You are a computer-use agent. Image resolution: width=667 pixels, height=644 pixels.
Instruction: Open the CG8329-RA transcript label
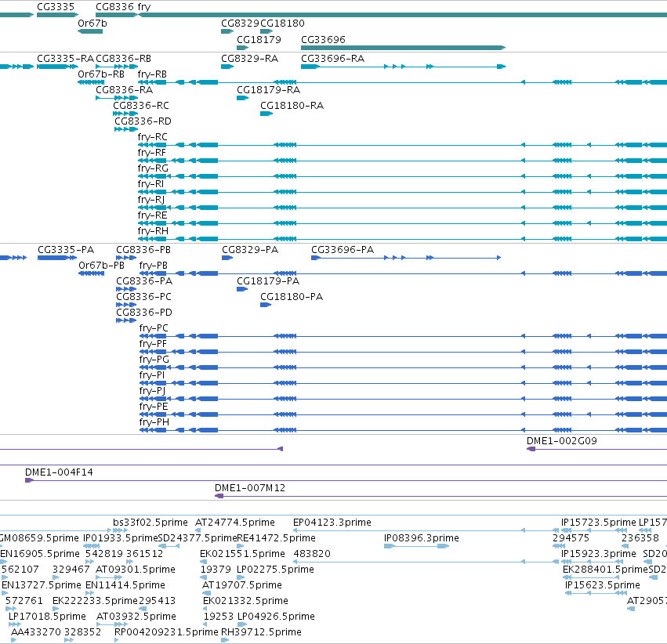tap(250, 59)
